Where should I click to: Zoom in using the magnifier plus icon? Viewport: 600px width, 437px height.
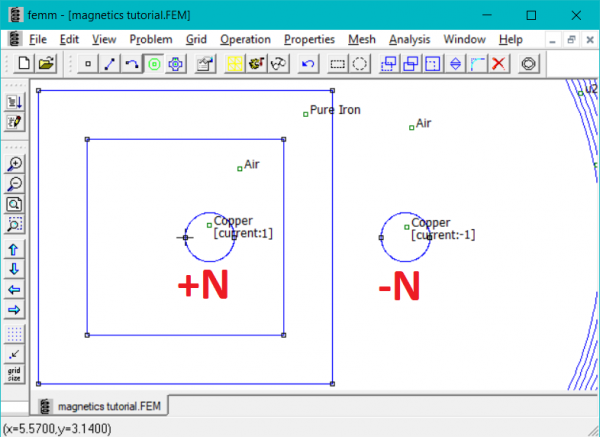tap(15, 165)
